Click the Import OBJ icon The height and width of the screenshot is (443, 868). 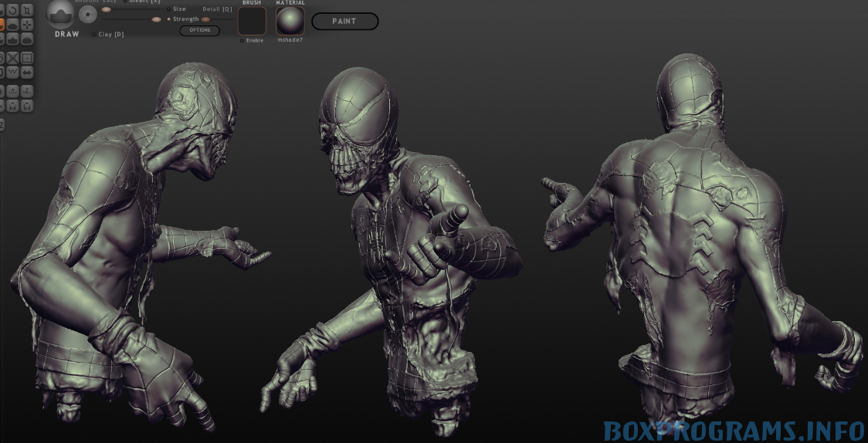[12, 91]
